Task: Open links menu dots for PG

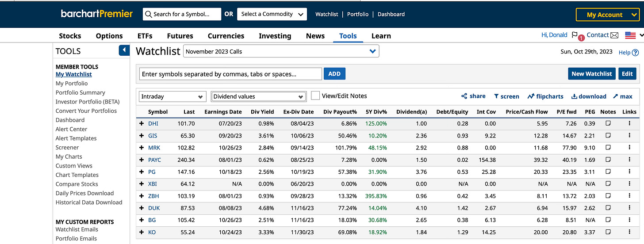Action: [x=629, y=172]
